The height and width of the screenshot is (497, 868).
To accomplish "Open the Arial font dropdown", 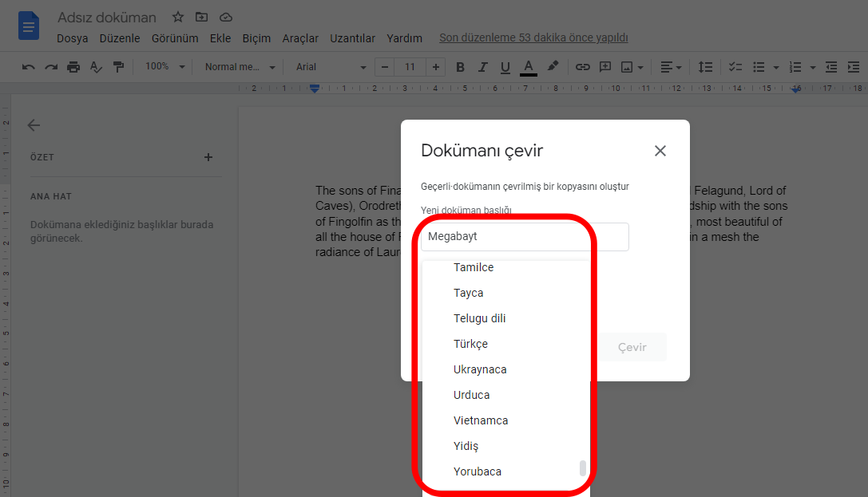I will pyautogui.click(x=331, y=67).
